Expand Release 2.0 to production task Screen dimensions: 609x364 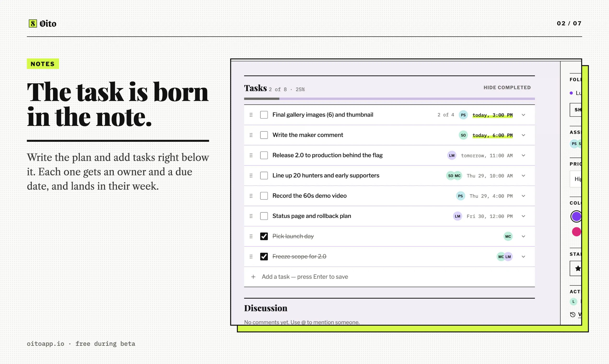coord(523,155)
